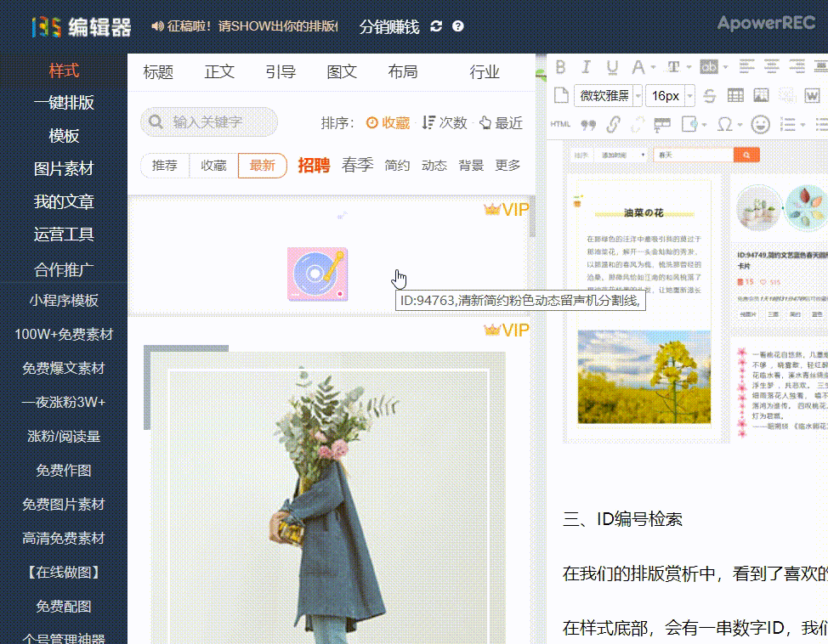Select the 收藏 filter in the segmented control

click(x=213, y=166)
